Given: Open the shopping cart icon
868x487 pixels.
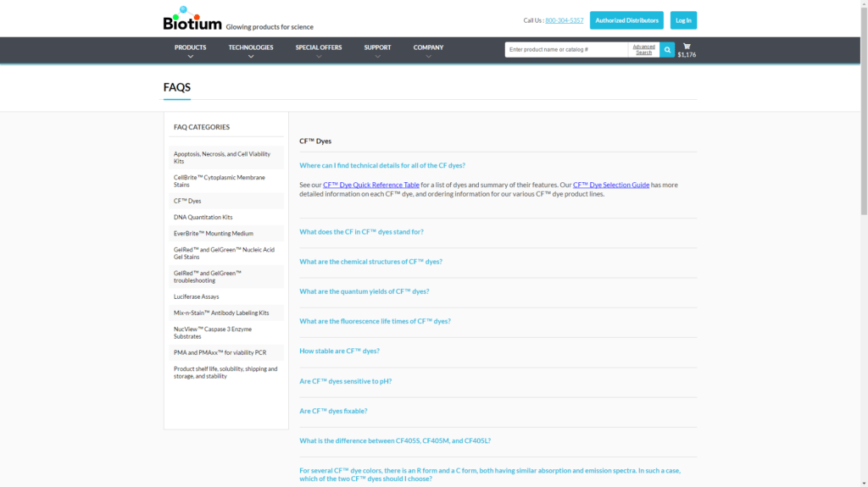Looking at the screenshot, I should [x=687, y=47].
